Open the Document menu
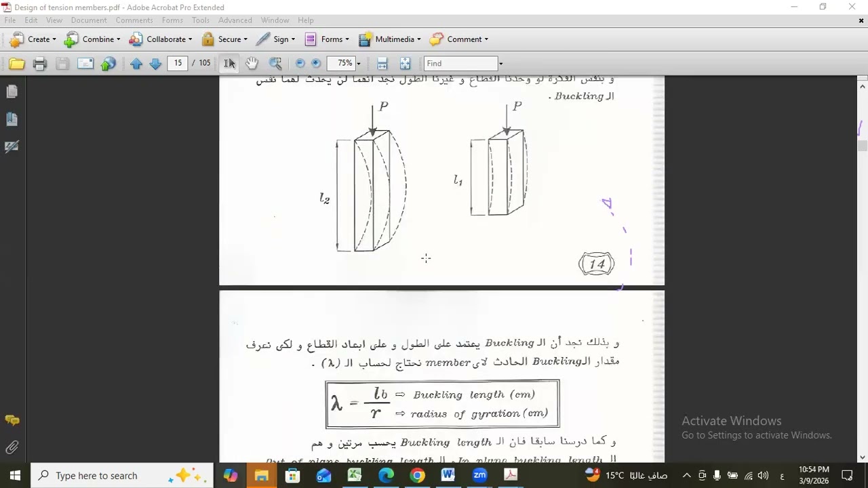868x488 pixels. pos(89,20)
